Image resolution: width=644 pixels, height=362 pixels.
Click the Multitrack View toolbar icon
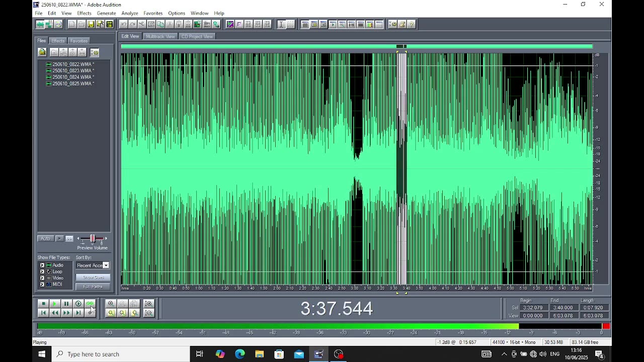click(49, 24)
